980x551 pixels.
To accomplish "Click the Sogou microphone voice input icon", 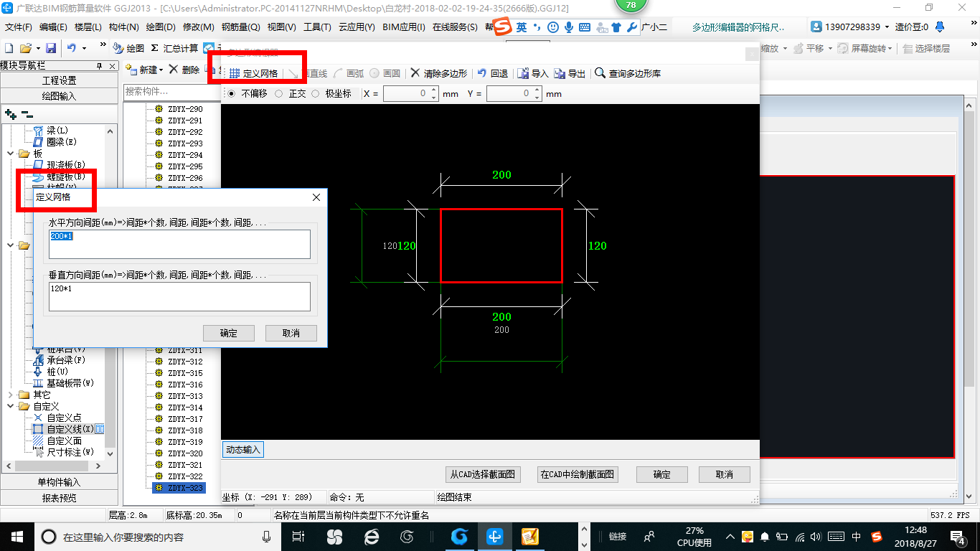I will tap(569, 27).
